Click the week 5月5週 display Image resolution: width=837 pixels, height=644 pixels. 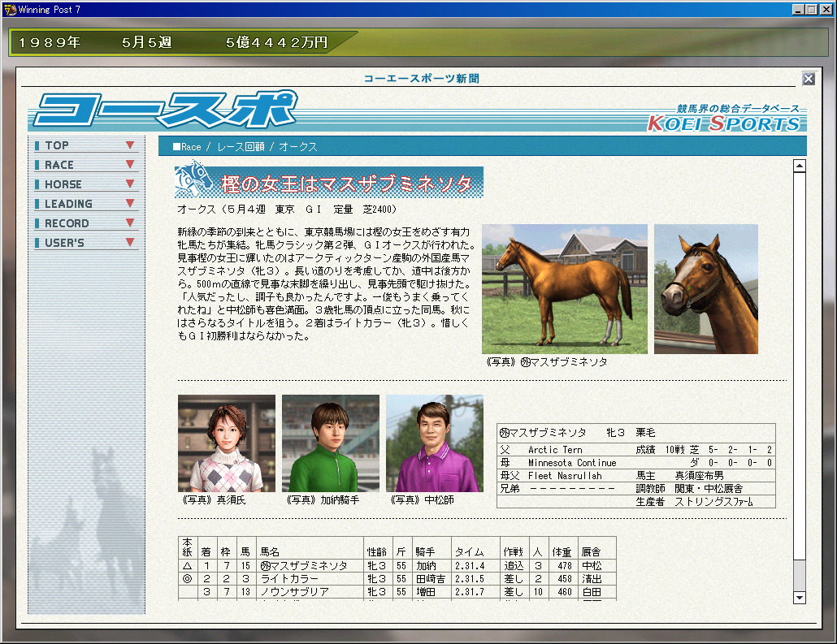click(x=147, y=42)
